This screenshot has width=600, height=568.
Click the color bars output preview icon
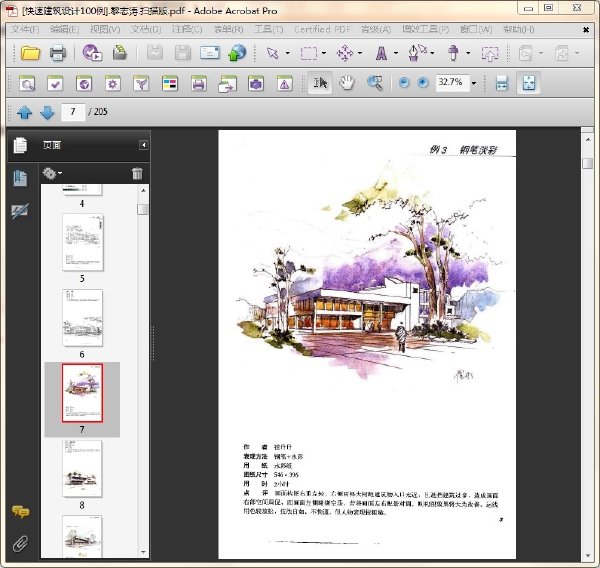coord(170,83)
